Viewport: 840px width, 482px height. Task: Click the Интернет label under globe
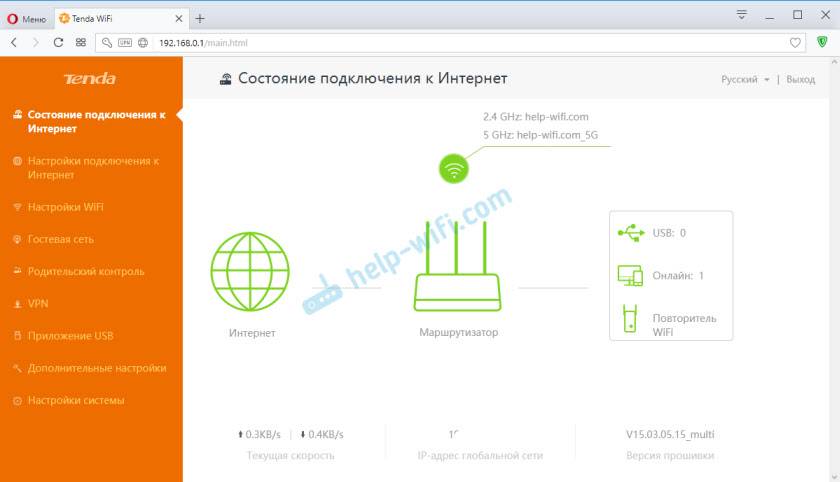pos(252,333)
